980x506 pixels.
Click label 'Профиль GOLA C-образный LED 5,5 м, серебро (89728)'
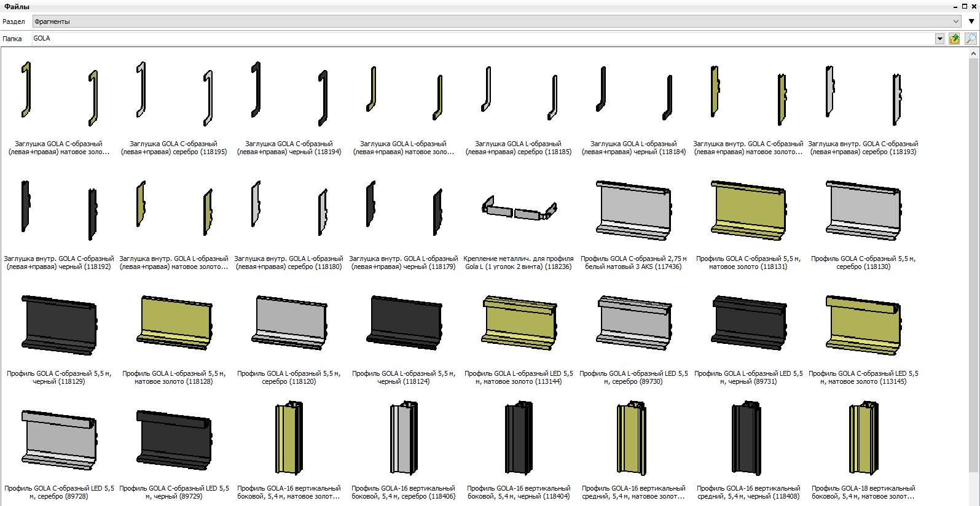(59, 492)
